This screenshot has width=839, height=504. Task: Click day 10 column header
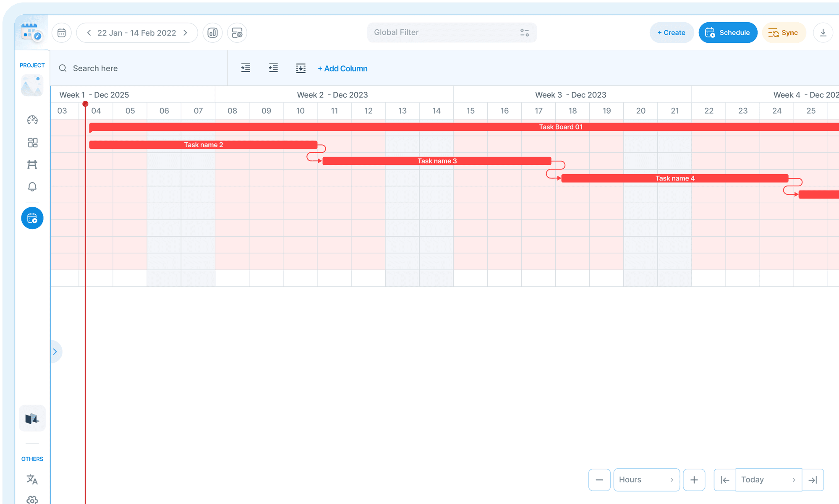click(x=301, y=111)
